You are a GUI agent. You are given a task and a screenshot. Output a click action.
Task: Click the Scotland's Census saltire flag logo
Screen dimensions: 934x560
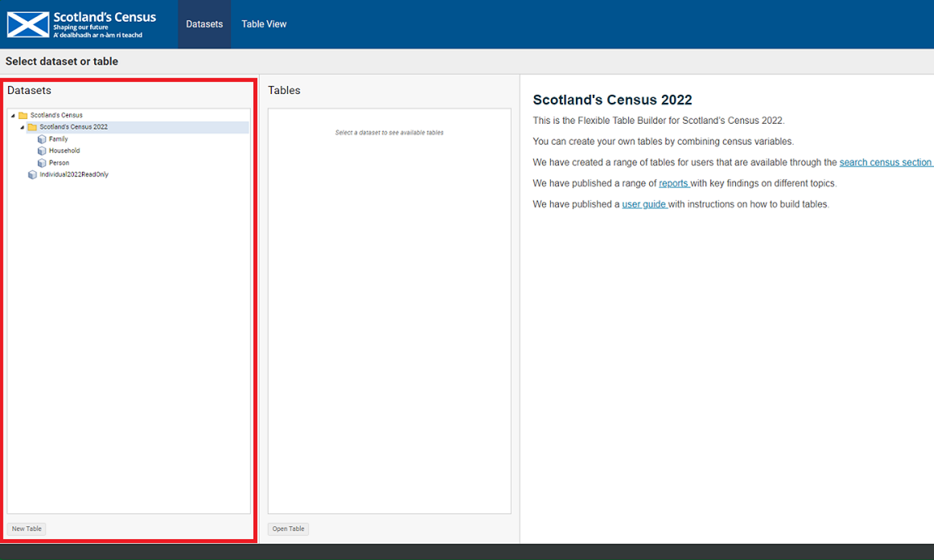point(28,24)
